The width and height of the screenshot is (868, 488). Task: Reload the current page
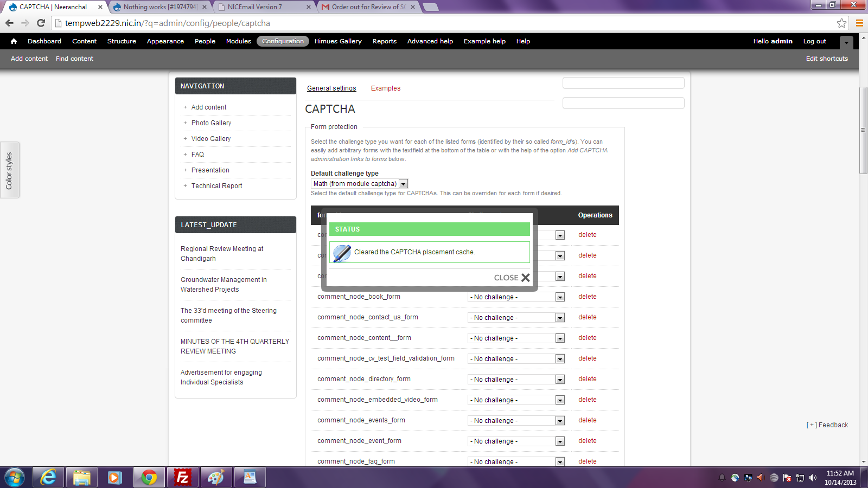coord(41,23)
